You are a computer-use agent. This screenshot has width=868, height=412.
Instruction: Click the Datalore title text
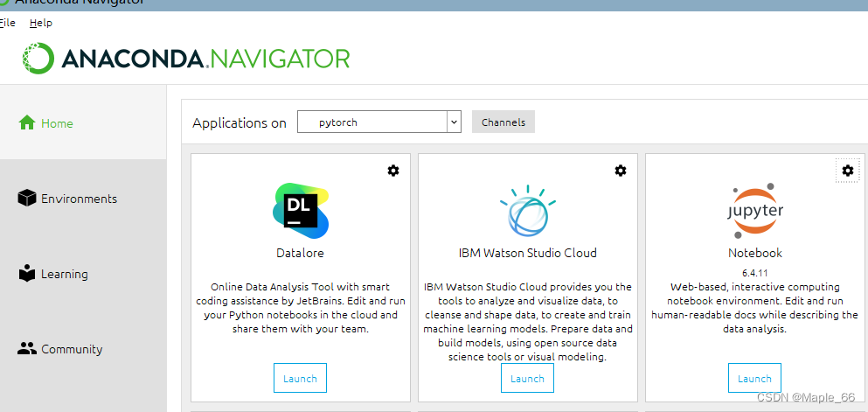(x=300, y=253)
